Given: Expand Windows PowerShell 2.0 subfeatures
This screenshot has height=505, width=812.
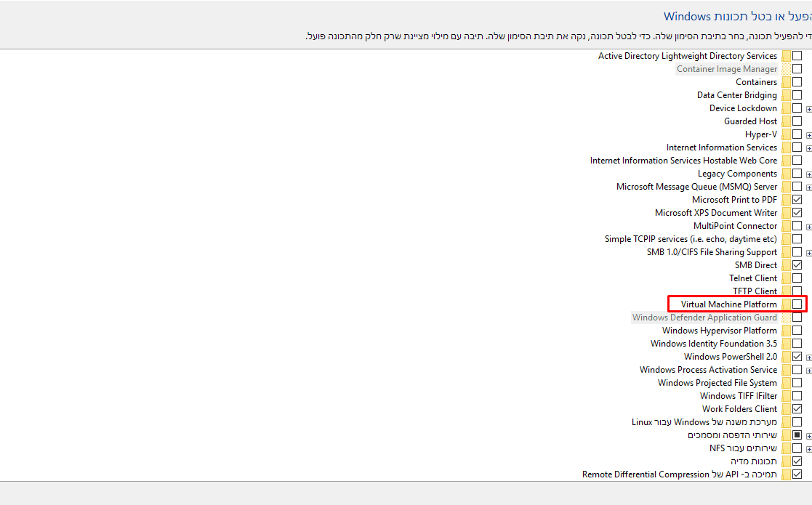Looking at the screenshot, I should point(808,357).
